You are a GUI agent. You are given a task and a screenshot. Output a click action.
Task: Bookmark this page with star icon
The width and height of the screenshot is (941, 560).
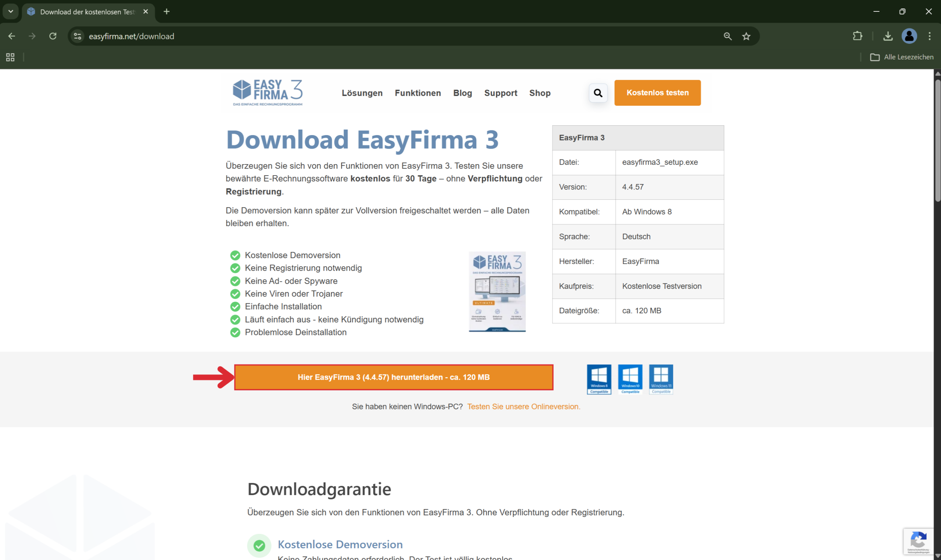[x=746, y=36]
